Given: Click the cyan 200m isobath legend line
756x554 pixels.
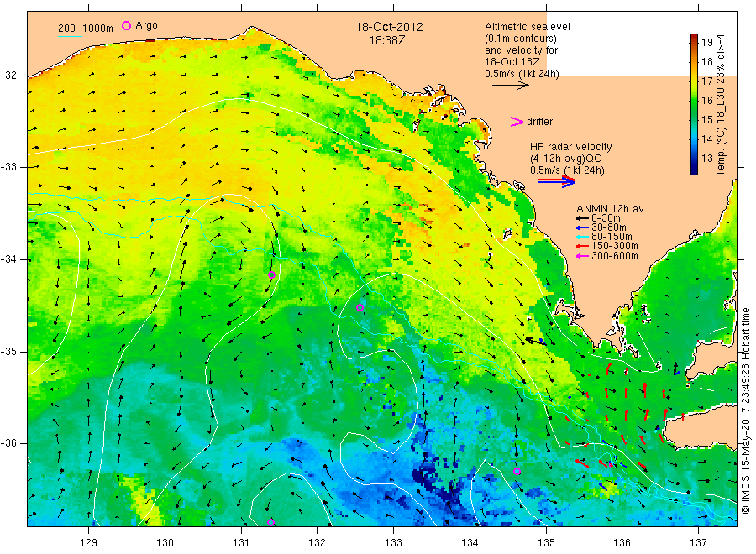Looking at the screenshot, I should (70, 36).
